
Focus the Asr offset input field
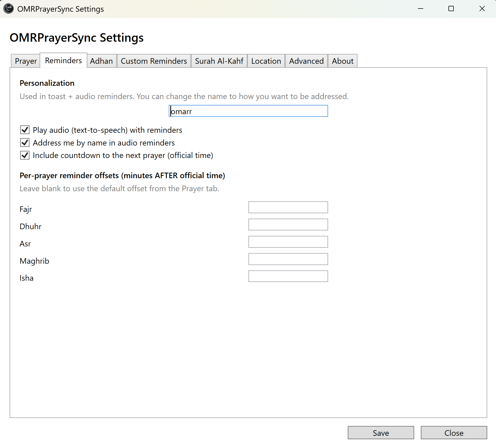(x=288, y=242)
